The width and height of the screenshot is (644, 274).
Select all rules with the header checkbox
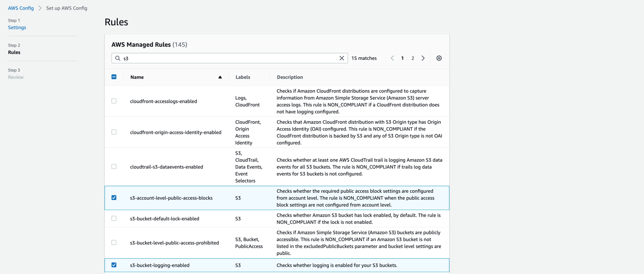[x=114, y=77]
